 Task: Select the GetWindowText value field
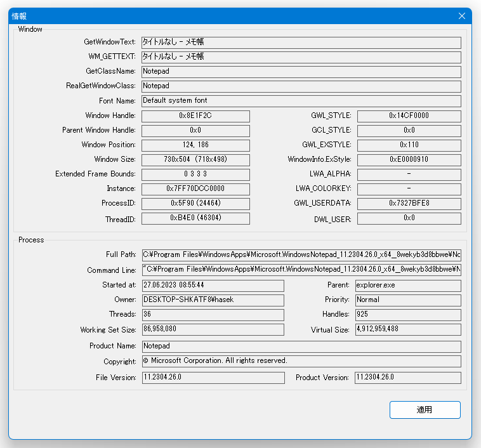click(301, 43)
